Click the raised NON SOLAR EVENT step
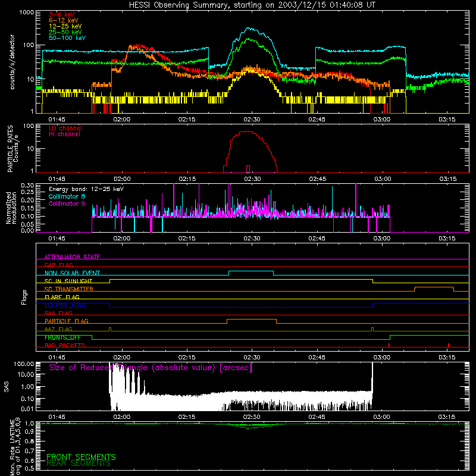The width and height of the screenshot is (476, 476). point(251,271)
